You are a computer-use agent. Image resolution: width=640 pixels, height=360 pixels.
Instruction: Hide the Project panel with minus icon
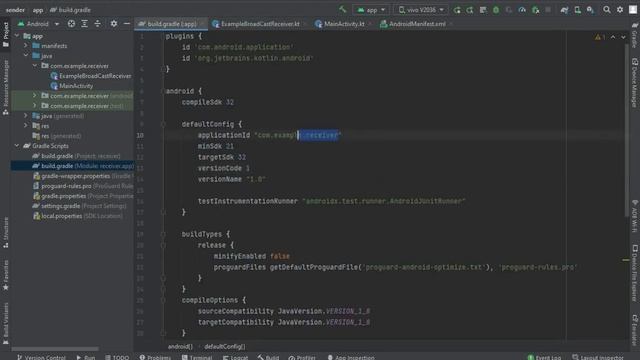click(127, 24)
